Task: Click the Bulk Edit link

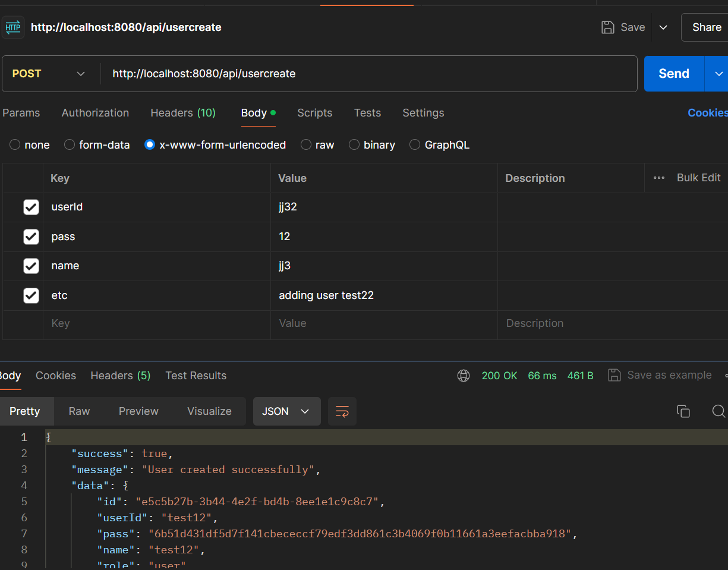Action: click(x=698, y=178)
